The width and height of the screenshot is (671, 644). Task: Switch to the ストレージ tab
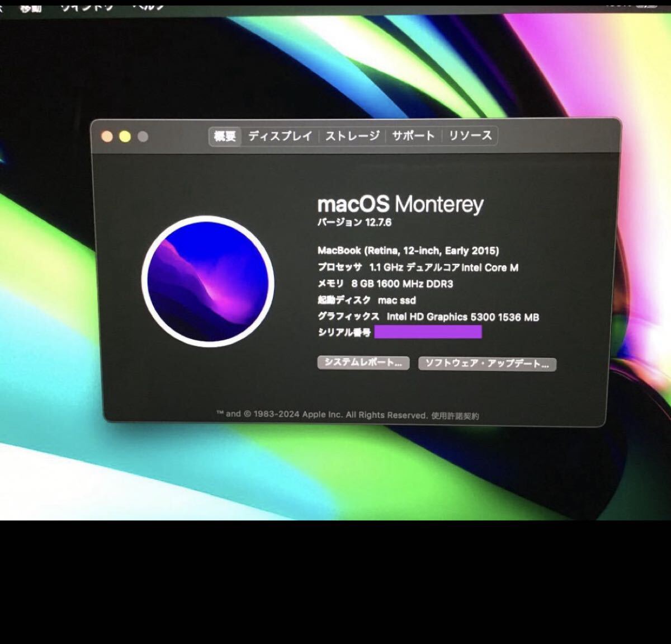[x=352, y=136]
